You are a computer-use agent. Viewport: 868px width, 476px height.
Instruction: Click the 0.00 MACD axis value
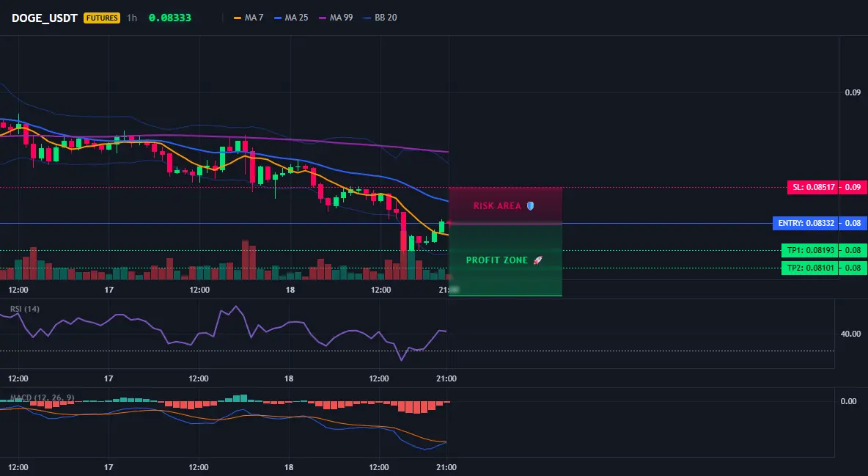[x=849, y=401]
